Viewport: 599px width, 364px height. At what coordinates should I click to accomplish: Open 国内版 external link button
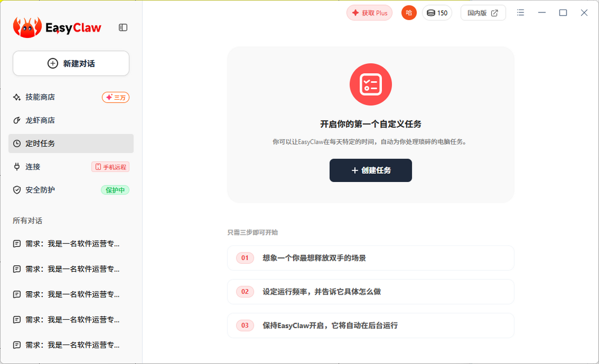coord(483,13)
